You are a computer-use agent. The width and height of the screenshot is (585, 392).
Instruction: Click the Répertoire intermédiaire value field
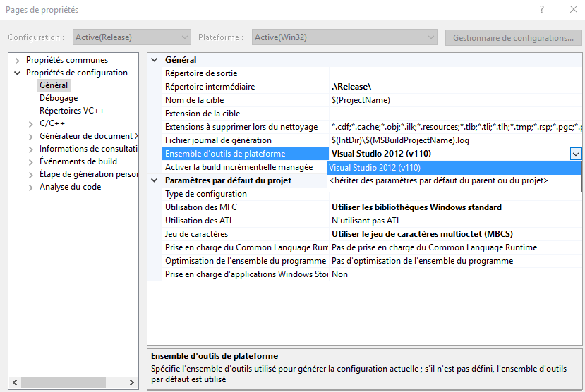coord(455,87)
